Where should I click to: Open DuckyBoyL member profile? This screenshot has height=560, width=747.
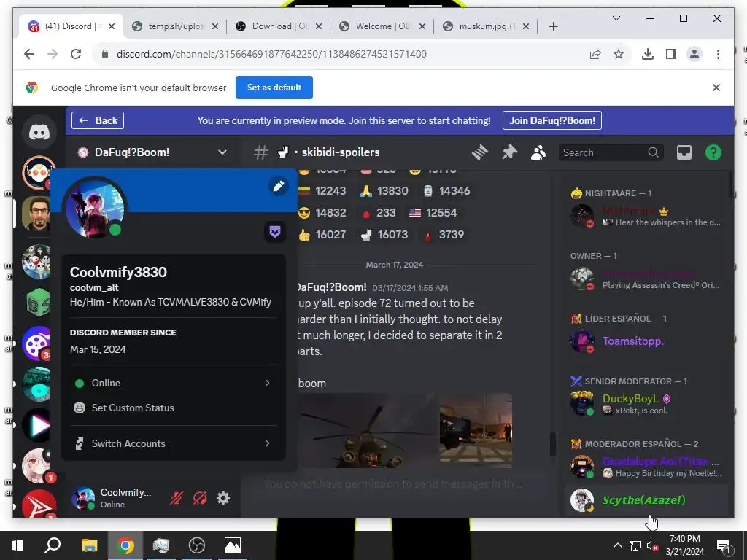(646, 404)
